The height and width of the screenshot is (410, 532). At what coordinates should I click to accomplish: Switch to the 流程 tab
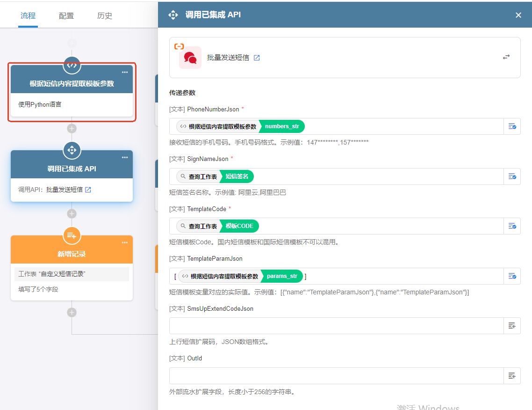coord(28,15)
